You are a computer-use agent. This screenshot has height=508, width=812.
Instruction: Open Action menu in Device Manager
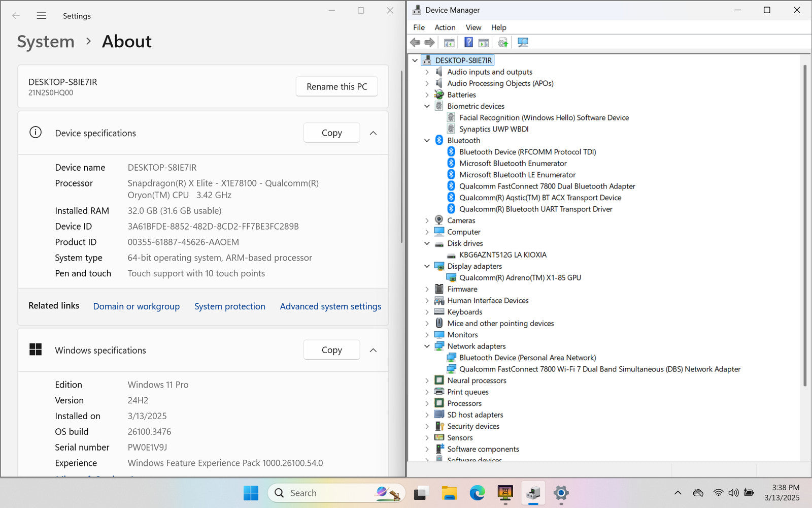(x=445, y=27)
